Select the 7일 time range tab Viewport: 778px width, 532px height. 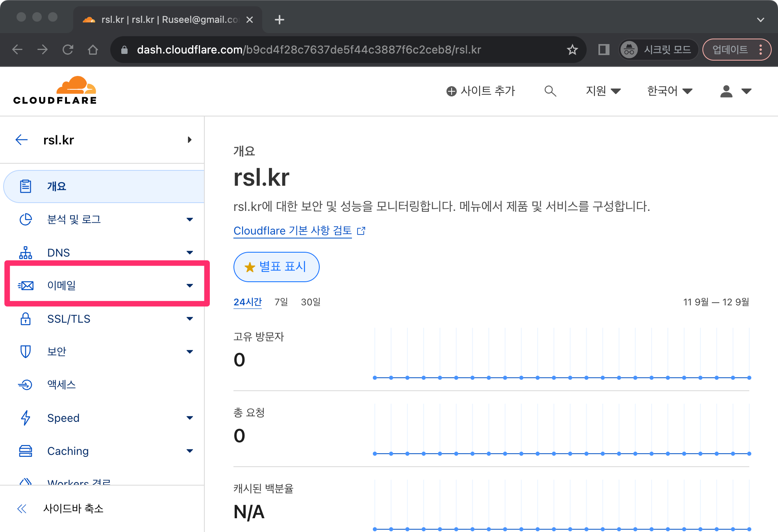click(x=281, y=302)
